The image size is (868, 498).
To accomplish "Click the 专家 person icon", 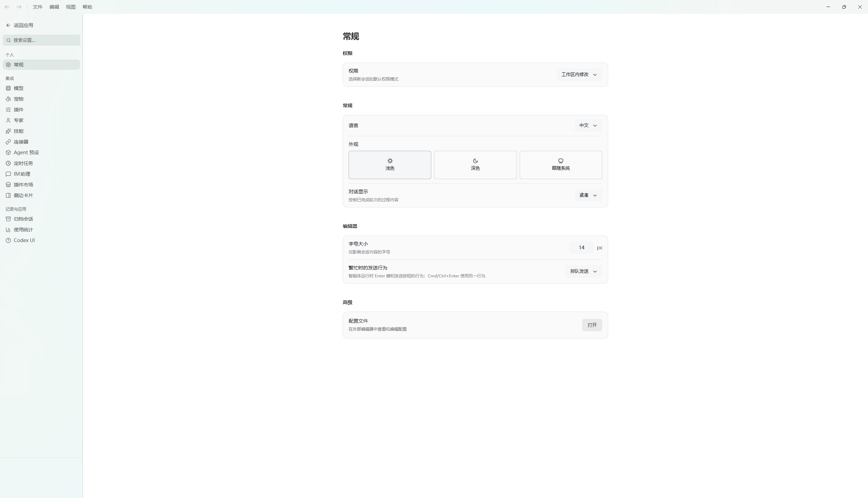I will [x=8, y=120].
